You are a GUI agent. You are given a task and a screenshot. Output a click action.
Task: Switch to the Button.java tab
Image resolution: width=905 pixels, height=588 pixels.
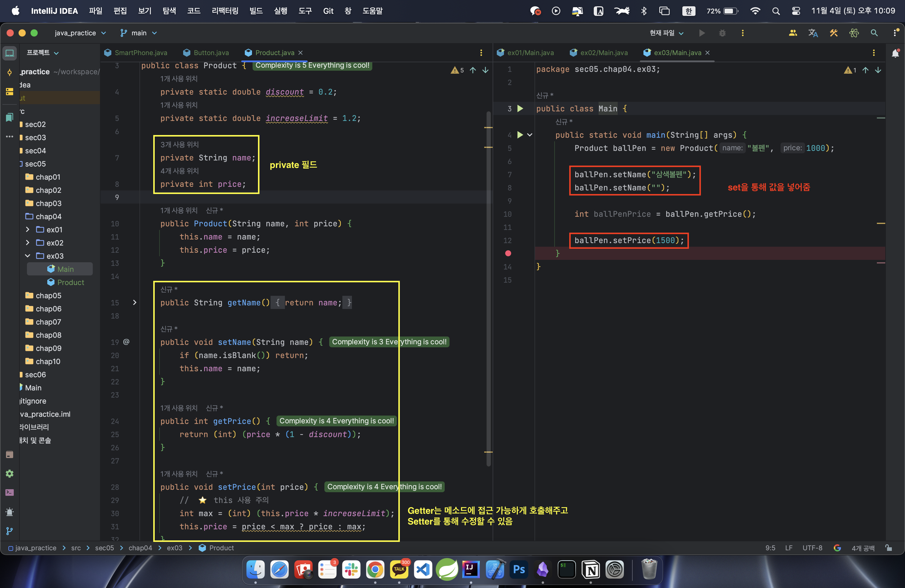[x=211, y=53]
